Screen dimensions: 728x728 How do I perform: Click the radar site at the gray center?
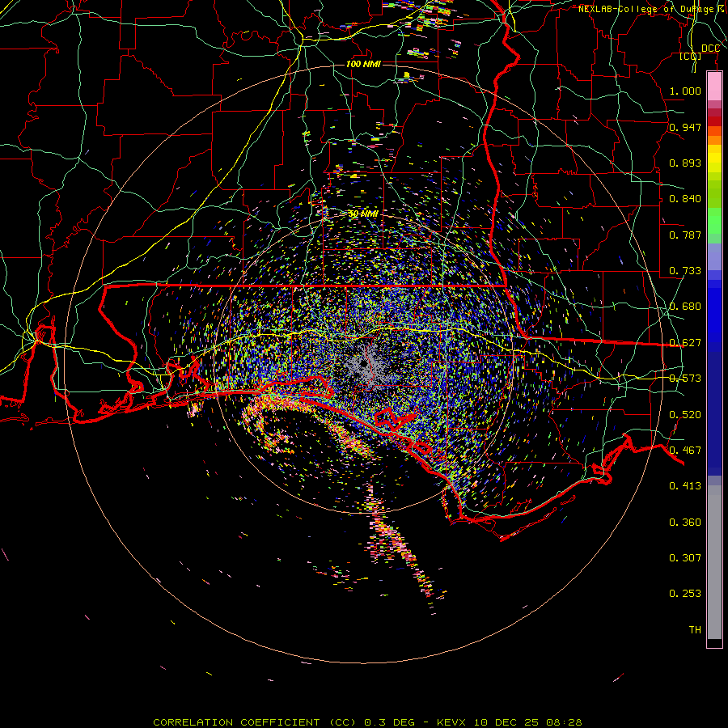364,365
